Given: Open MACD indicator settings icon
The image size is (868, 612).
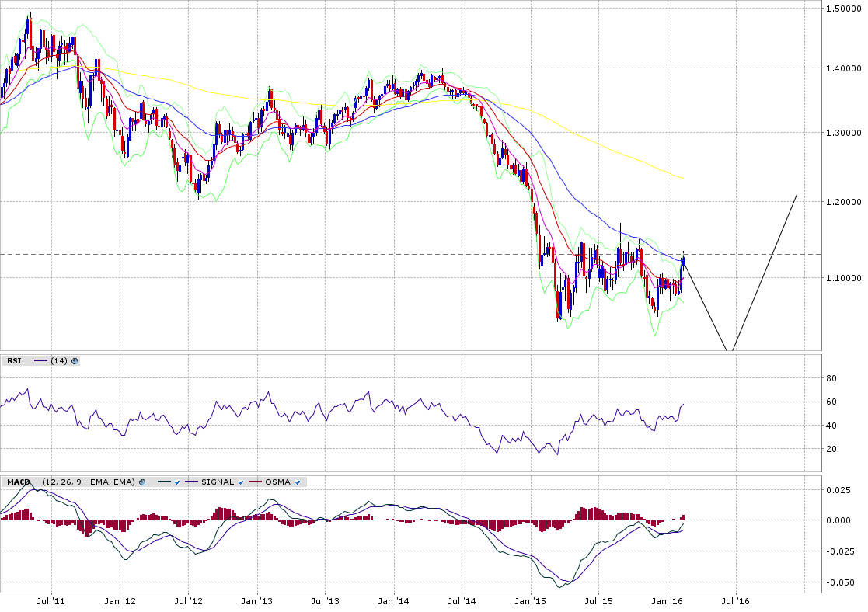Looking at the screenshot, I should coord(141,482).
